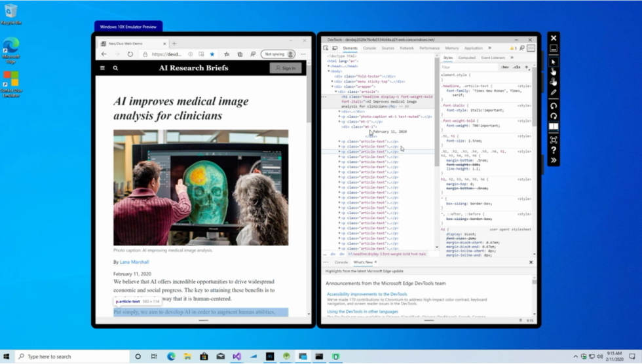Switch emulator dual-screen posture
The image size is (642, 364).
554,126
